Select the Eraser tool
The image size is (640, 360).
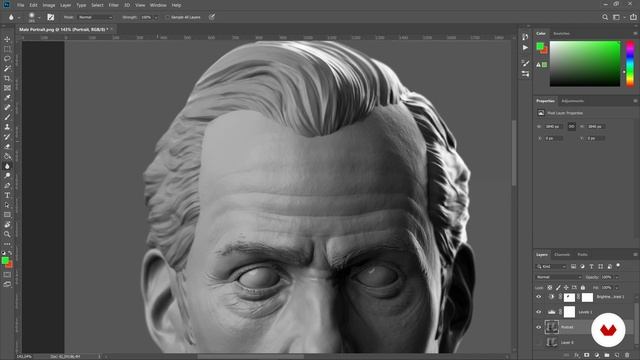coord(7,147)
